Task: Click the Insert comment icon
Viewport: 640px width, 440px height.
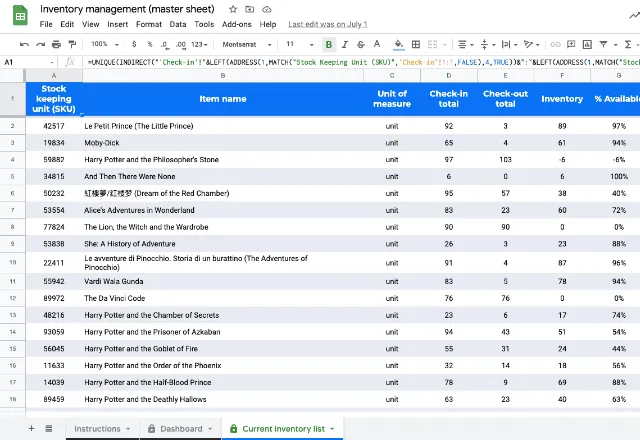Action: coord(571,44)
